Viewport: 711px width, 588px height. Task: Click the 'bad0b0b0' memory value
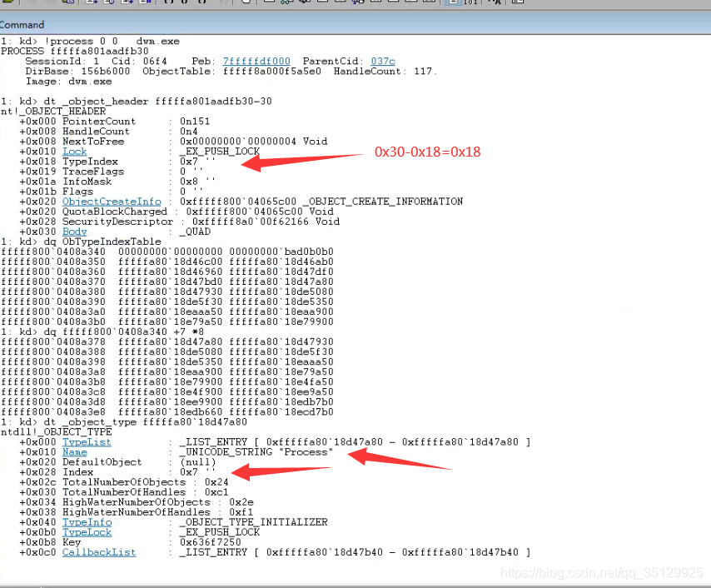click(x=309, y=252)
